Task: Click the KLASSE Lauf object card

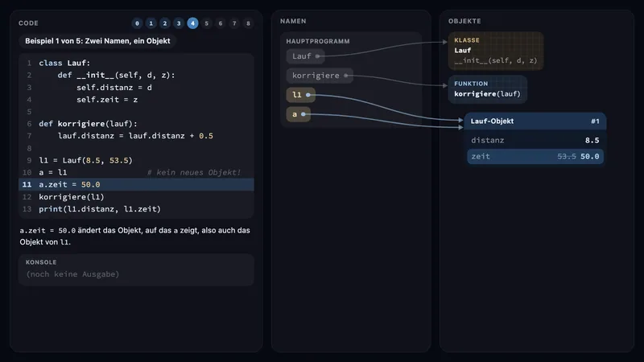Action: (x=496, y=51)
